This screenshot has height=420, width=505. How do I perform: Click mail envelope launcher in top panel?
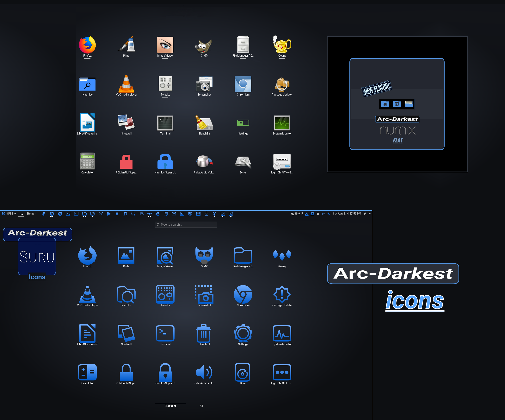tap(174, 214)
